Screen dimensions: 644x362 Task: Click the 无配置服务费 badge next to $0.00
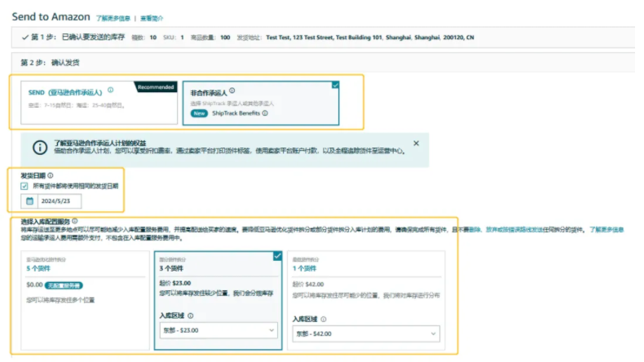coord(64,285)
